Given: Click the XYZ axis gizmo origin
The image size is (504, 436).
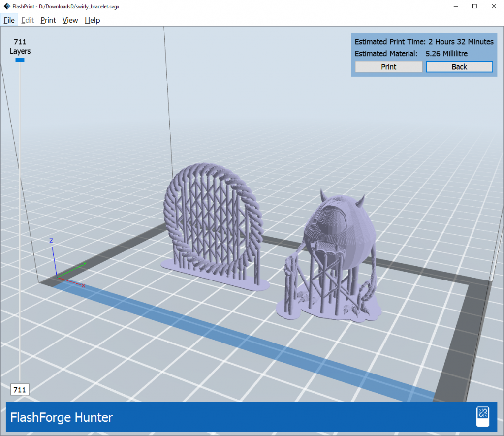Looking at the screenshot, I should click(x=57, y=277).
